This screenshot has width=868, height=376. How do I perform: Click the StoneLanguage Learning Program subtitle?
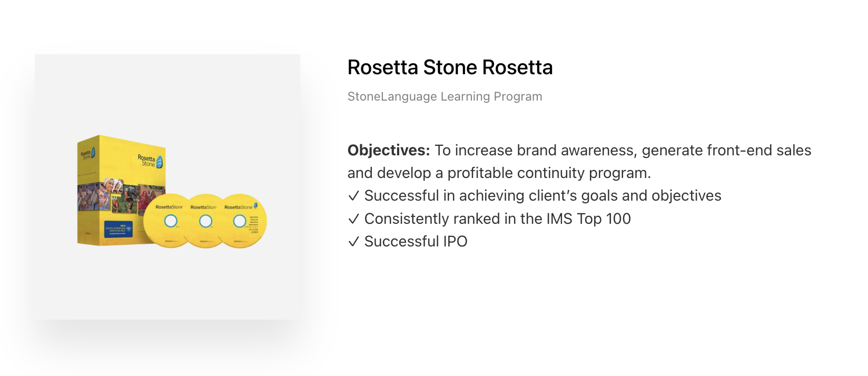pos(445,96)
